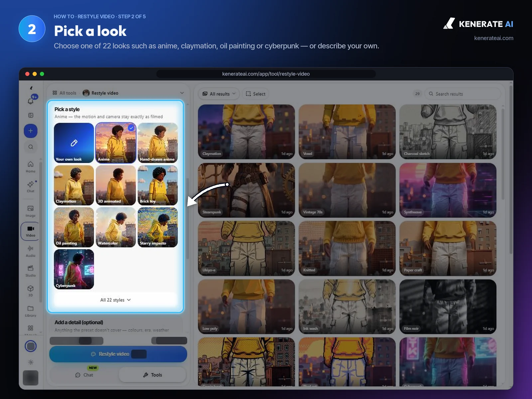532x399 pixels.
Task: Click Restyle video breadcrumb label
Action: click(x=105, y=93)
